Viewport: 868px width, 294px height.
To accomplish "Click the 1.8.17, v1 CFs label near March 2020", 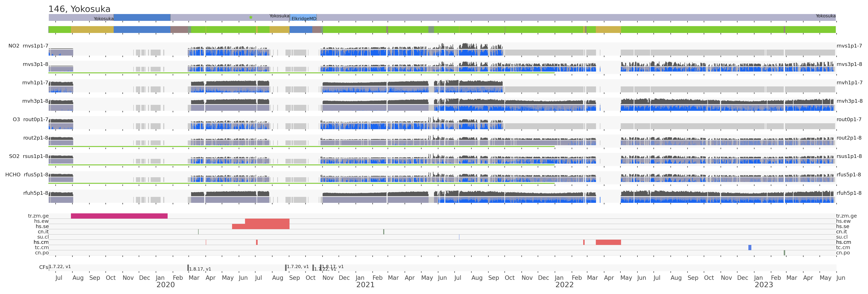I will pyautogui.click(x=200, y=269).
